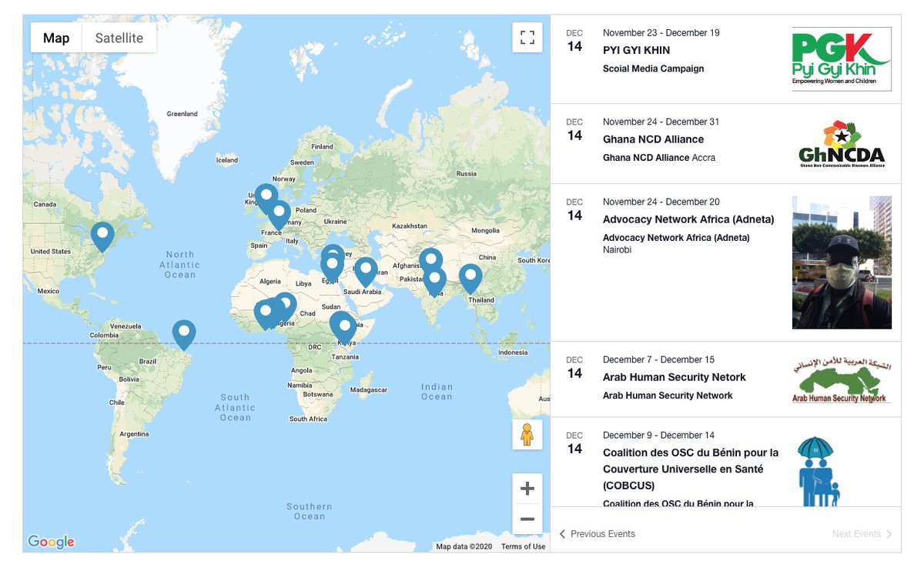Click 'December 7 - December 15' date range
Screen dimensions: 924x561
pos(658,359)
